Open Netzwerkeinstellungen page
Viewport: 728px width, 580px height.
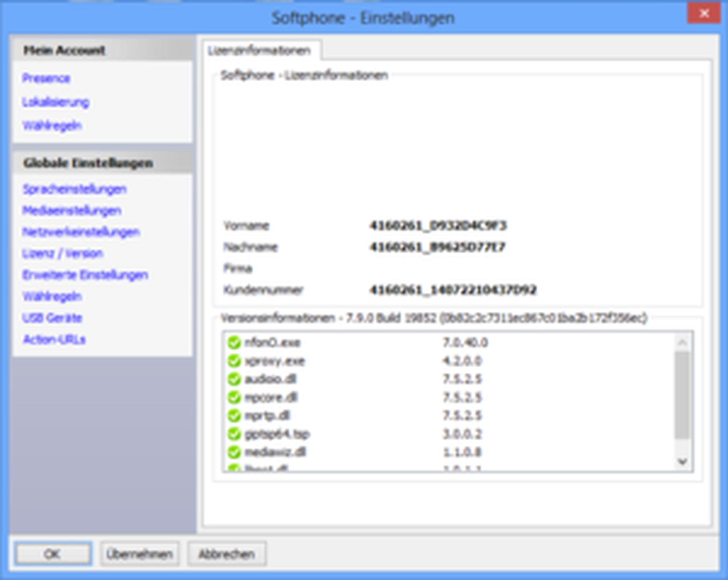81,232
